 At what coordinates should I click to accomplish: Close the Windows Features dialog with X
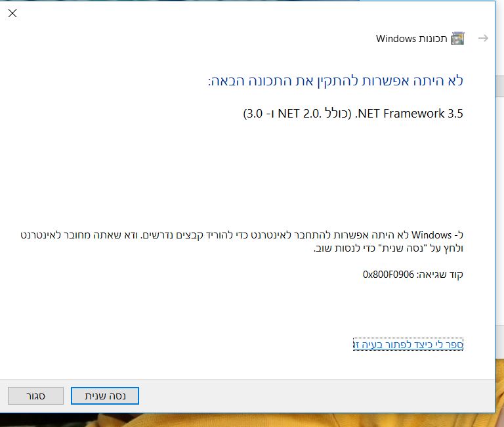(x=12, y=13)
